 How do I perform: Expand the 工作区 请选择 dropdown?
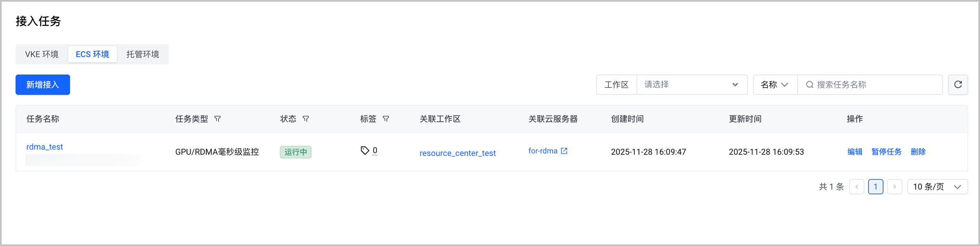(692, 85)
